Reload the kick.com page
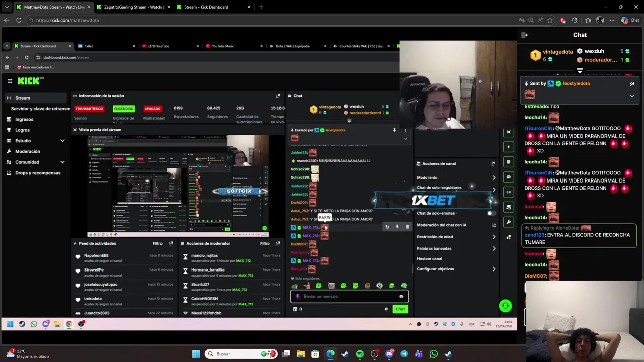Viewport: 644px width, 362px height. [x=19, y=20]
